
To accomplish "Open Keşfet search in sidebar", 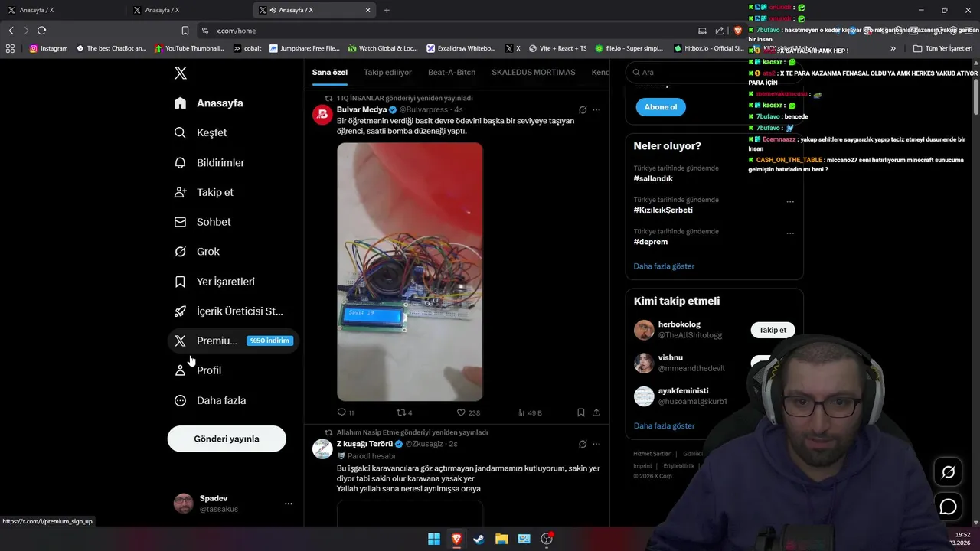I will point(201,132).
